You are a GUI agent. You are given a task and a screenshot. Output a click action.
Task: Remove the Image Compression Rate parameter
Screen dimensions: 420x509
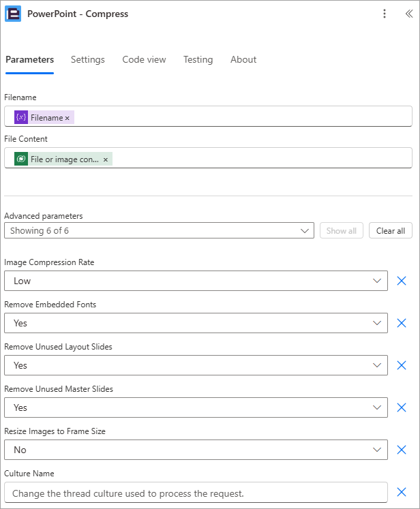coord(402,281)
